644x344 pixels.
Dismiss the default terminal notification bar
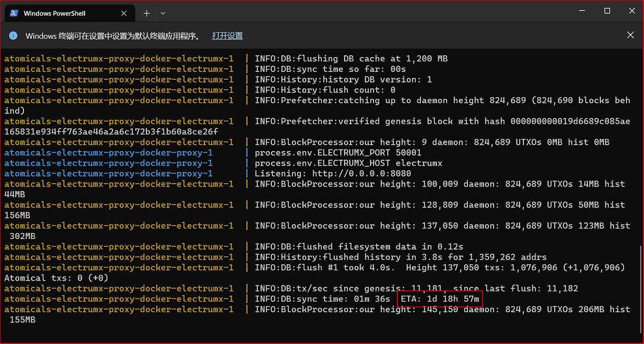click(x=630, y=35)
